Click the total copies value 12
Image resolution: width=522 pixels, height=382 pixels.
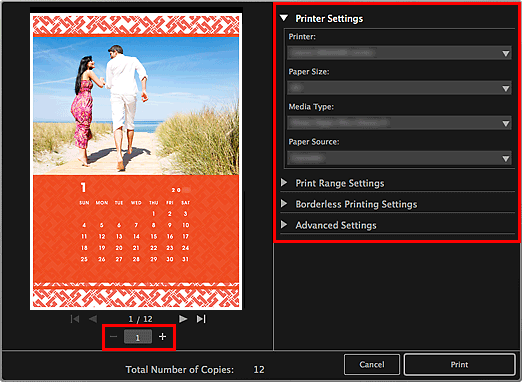coord(259,370)
